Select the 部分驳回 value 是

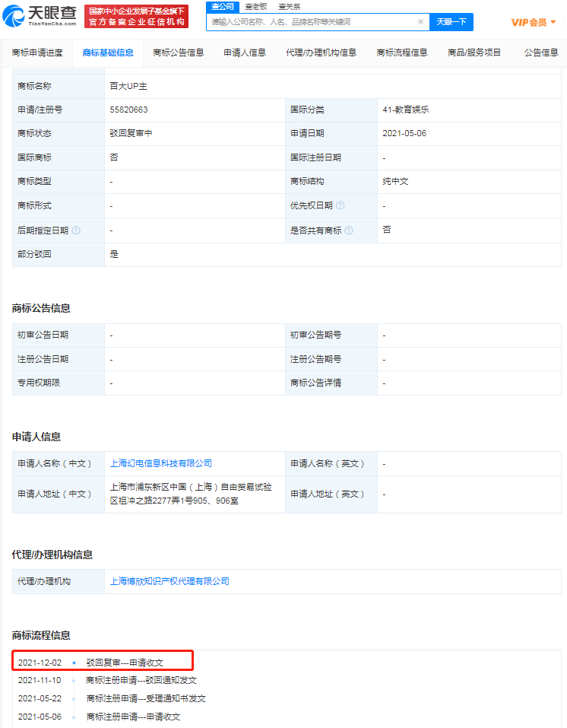point(114,254)
